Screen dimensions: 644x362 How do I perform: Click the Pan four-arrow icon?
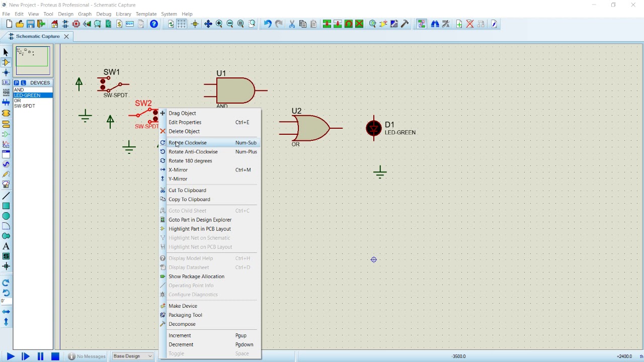click(208, 24)
